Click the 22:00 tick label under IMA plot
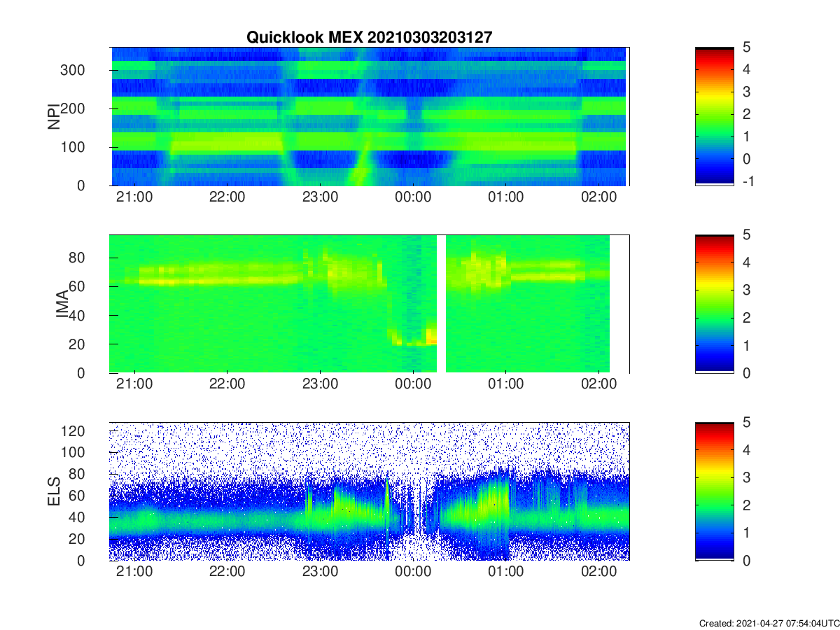 (227, 384)
